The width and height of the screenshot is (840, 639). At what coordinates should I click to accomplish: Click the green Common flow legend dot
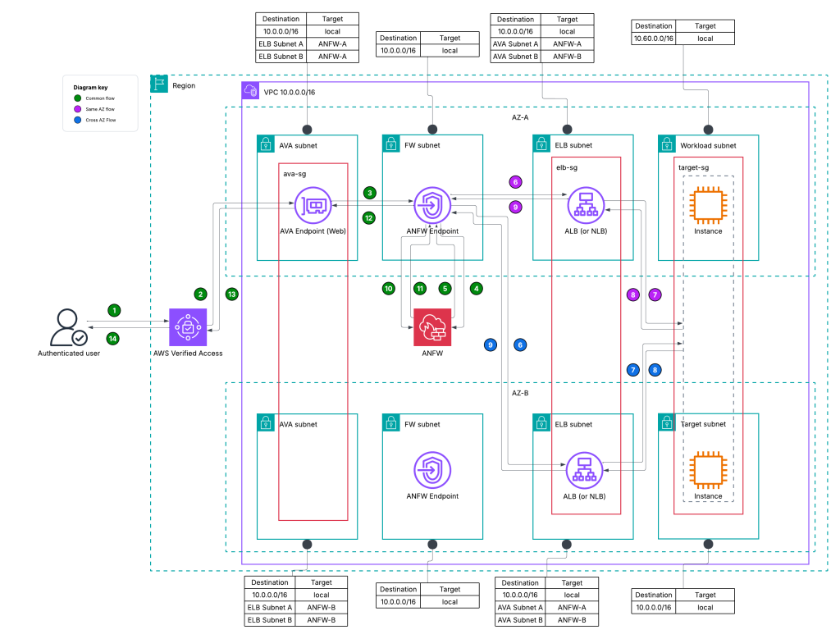(78, 98)
